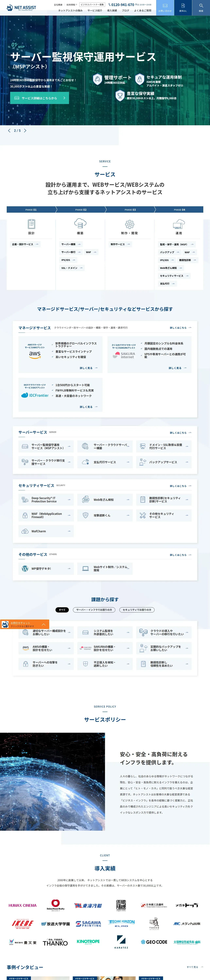
Task: Open 定期的なバックアップをお願いしたい tile
Action: pyautogui.click(x=164, y=648)
